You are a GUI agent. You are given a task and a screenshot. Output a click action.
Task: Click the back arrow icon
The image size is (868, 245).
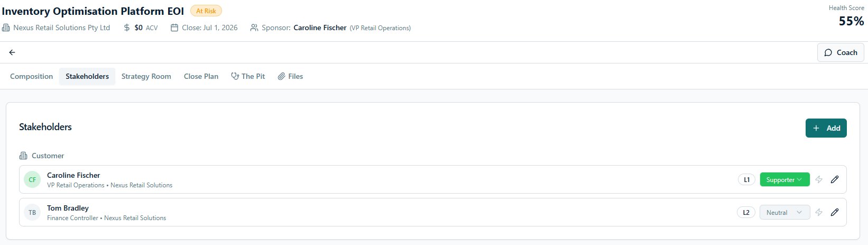point(12,52)
